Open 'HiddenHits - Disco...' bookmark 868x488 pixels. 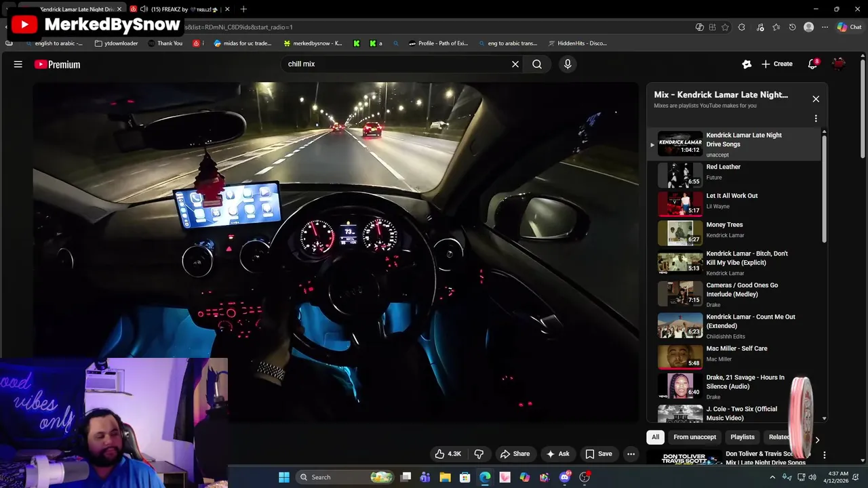point(577,43)
